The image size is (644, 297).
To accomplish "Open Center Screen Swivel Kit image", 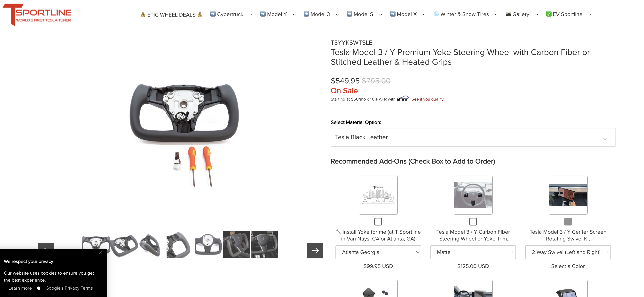I will (x=568, y=195).
